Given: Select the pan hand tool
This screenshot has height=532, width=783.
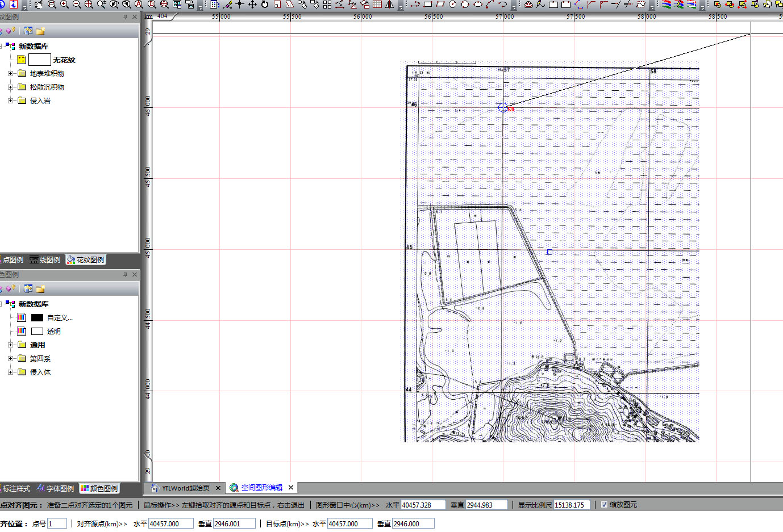Looking at the screenshot, I should point(39,4).
